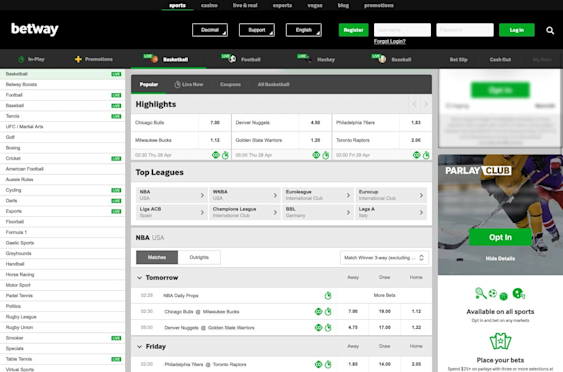The height and width of the screenshot is (372, 563).
Task: Open Liga ACB Spain league
Action: 172,212
